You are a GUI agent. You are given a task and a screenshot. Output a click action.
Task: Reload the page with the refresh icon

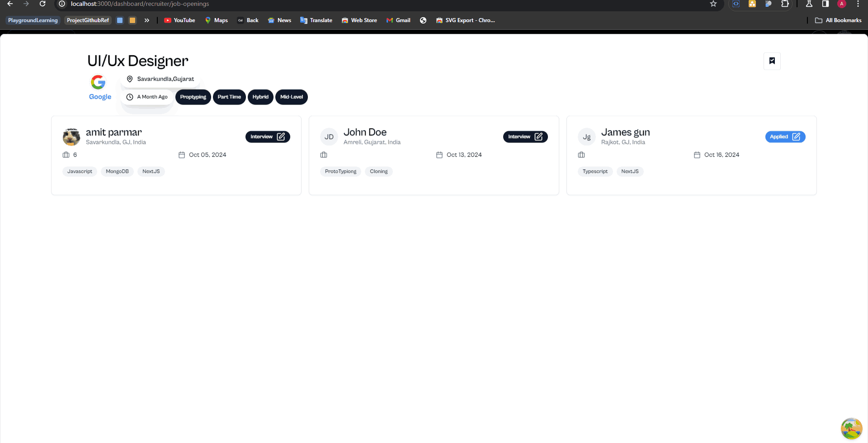tap(42, 4)
